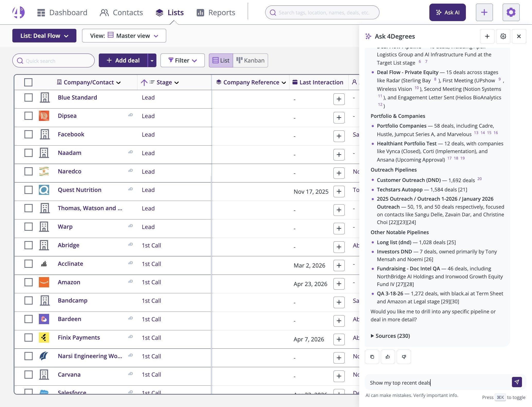Image resolution: width=532 pixels, height=407 pixels.
Task: Click the Quick search field
Action: 54,61
